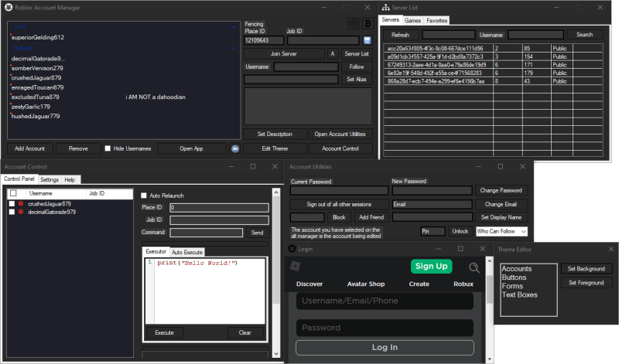Select account excludedTuna879

35,97
